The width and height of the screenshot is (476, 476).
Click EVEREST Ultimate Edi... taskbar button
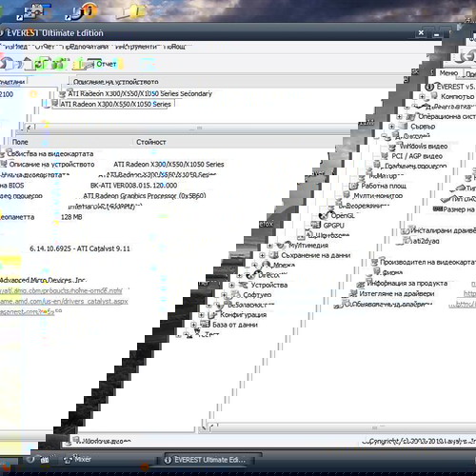pos(209,460)
